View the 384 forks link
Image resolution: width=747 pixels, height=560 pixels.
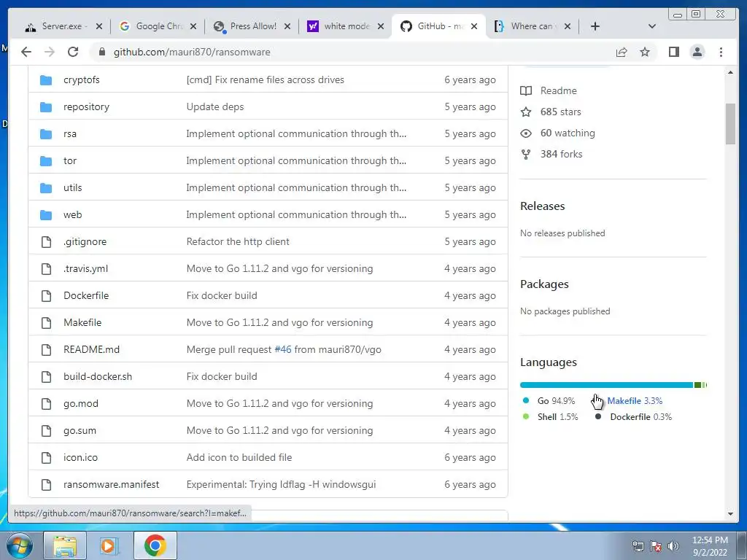561,154
